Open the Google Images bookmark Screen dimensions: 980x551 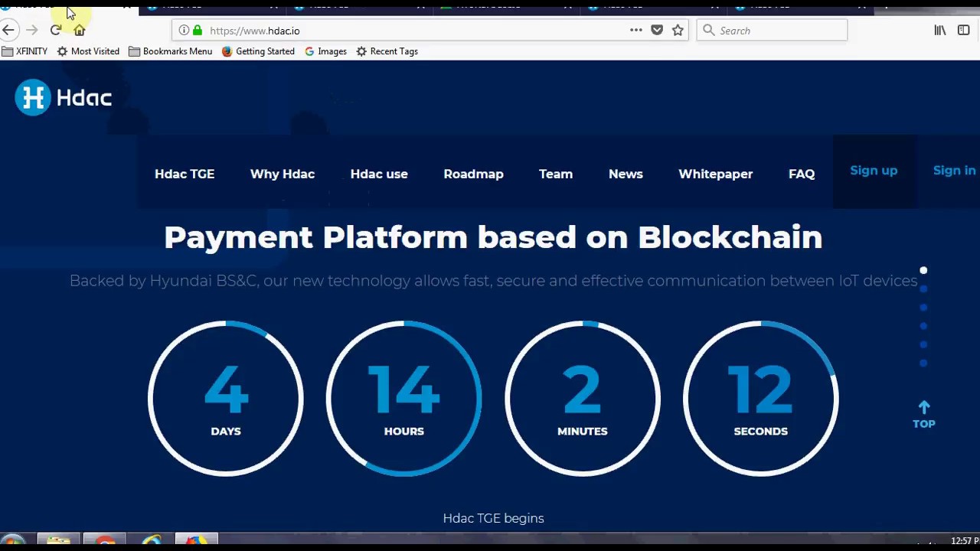pos(325,51)
